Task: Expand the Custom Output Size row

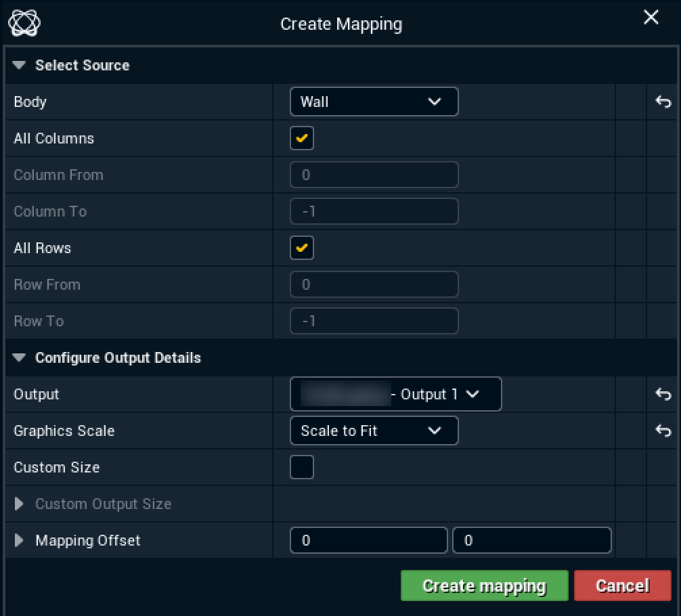Action: [x=20, y=504]
